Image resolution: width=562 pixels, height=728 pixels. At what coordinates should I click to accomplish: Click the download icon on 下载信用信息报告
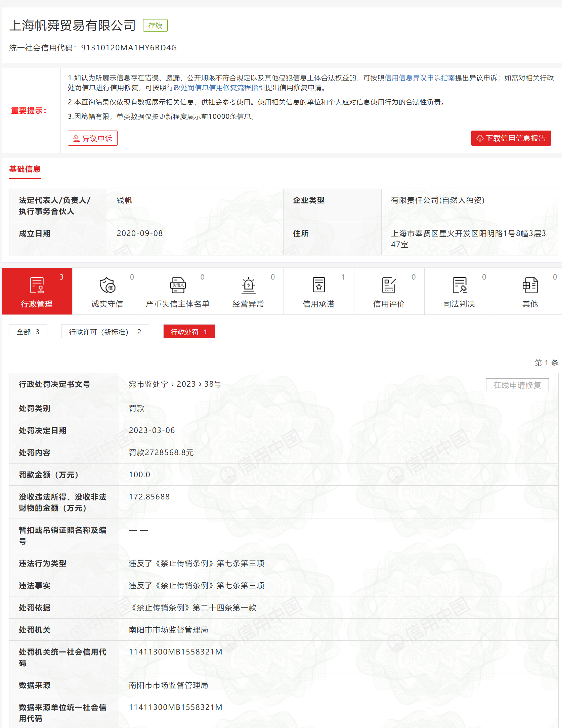(x=480, y=138)
